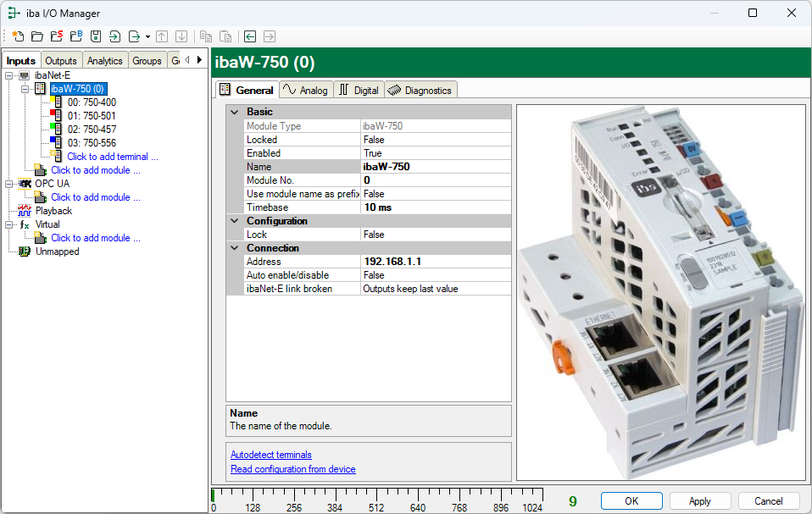Select terminal 03: 750-556
This screenshot has height=514, width=812.
click(92, 143)
